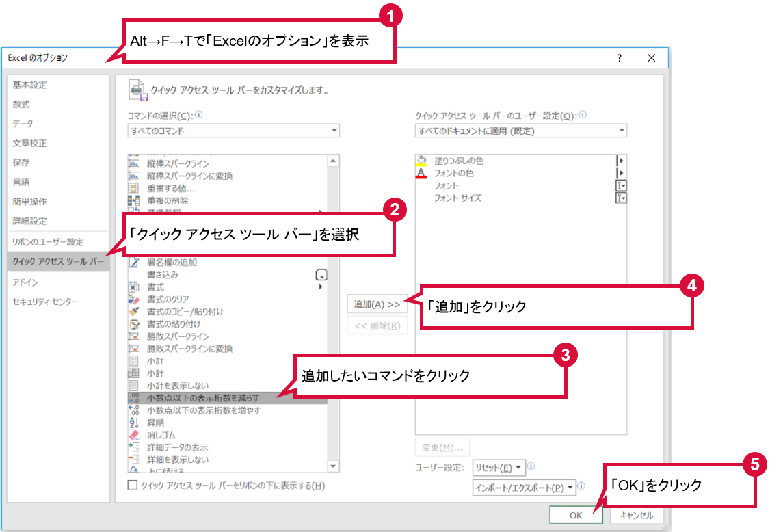Select the 書式のクリア eraser icon
Screen dimensions: 770x532
[x=134, y=300]
